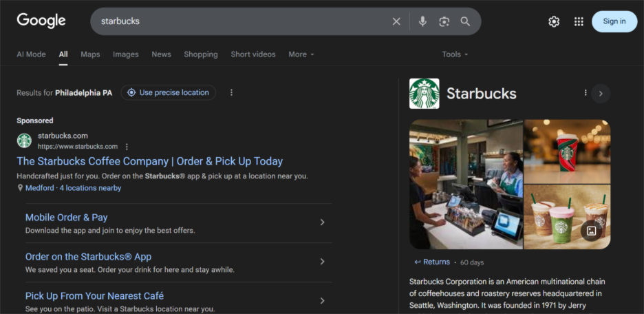The height and width of the screenshot is (314, 644).
Task: Open the red holiday cup photo
Action: (567, 151)
